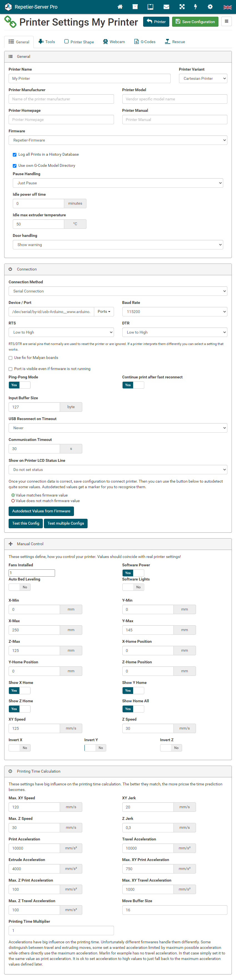Toggle the Auto Bed Leveling switch
The height and width of the screenshot is (980, 236).
[x=19, y=587]
